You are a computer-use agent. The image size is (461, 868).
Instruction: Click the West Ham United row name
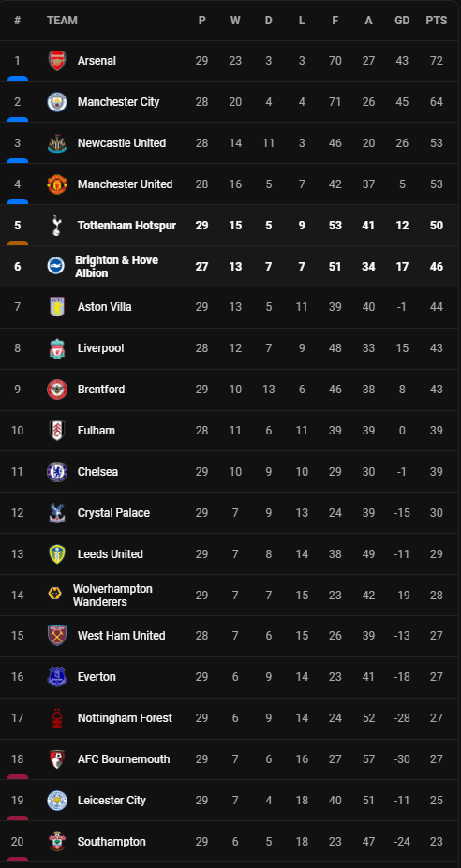tap(122, 636)
